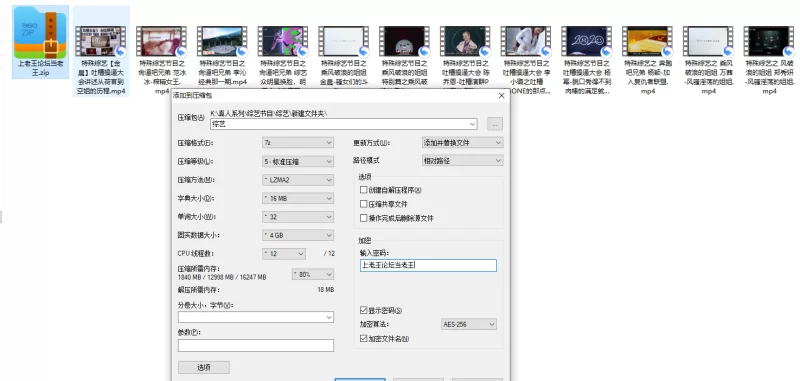Select the 郑秀妍 mp4 file on the far right
The height and width of the screenshot is (381, 800).
[768, 41]
